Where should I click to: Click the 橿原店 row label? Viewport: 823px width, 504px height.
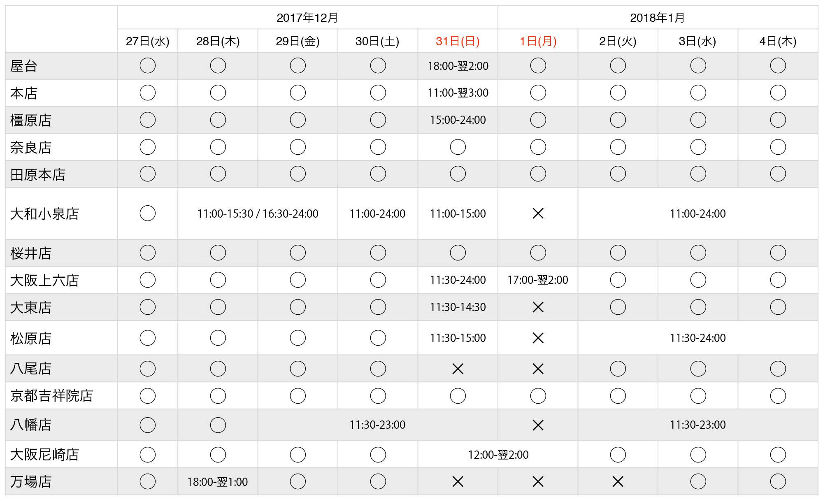[31, 121]
